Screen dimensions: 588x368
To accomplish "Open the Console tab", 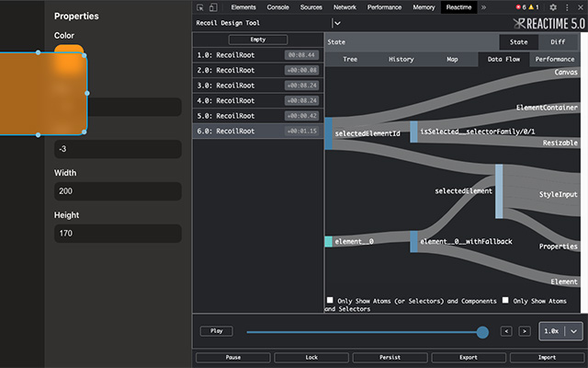I will click(277, 7).
